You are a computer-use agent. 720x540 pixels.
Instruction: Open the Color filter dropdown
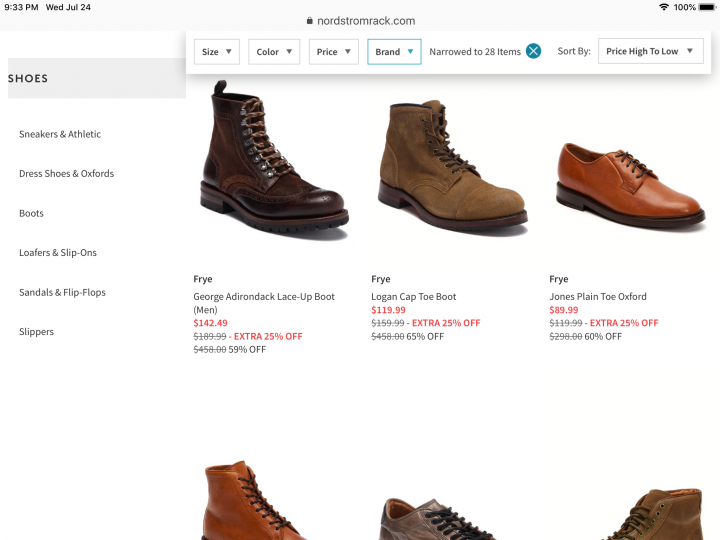(x=274, y=52)
